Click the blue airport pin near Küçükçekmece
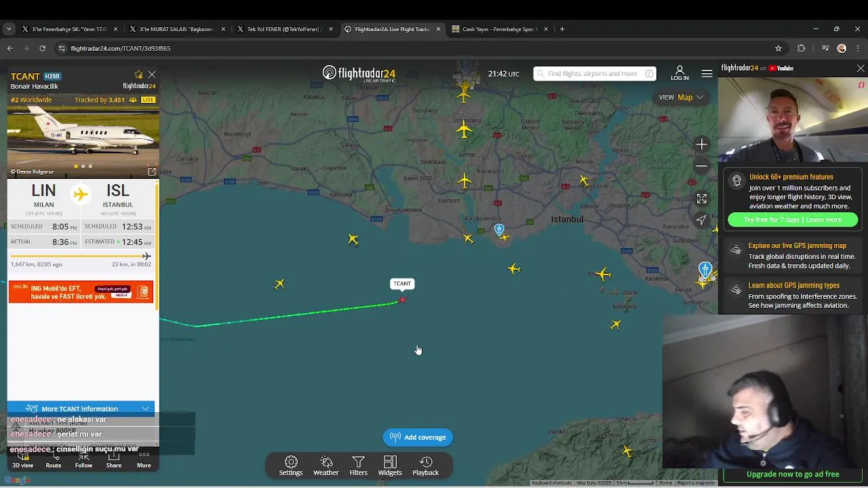 [499, 230]
